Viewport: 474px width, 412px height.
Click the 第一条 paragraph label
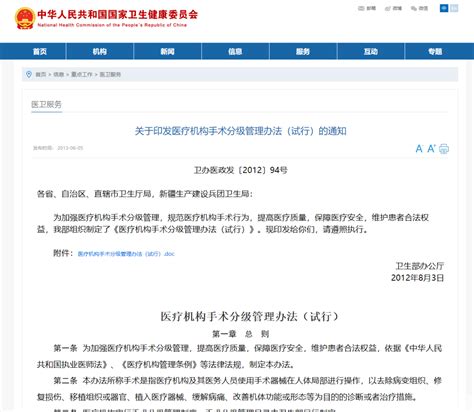[x=65, y=348]
